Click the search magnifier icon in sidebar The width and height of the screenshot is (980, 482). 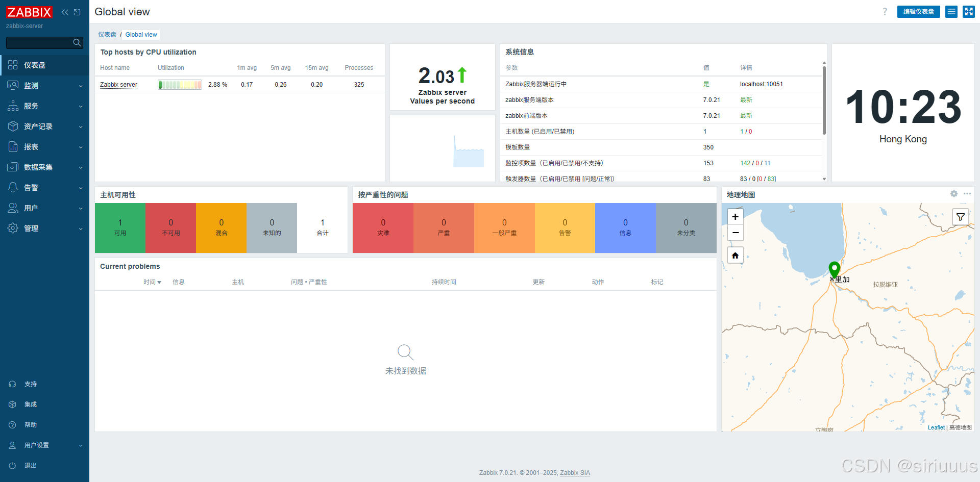(x=77, y=43)
